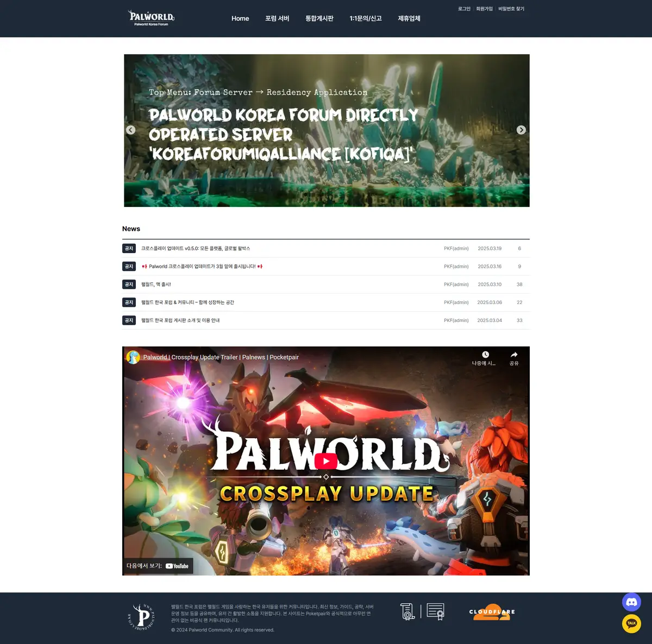Open the terms scroll document icon

(x=407, y=611)
